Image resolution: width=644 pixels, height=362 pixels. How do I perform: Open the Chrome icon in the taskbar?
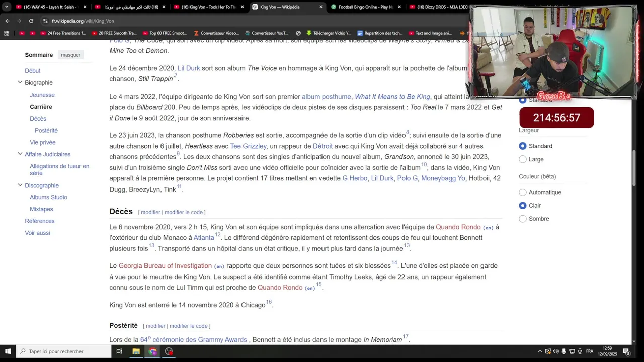(152, 351)
